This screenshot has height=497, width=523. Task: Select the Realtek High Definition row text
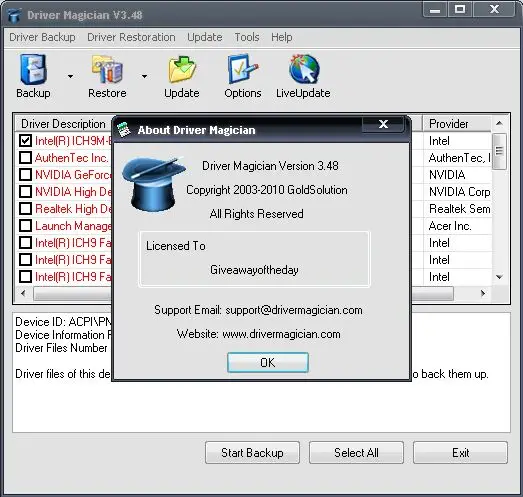pos(73,208)
